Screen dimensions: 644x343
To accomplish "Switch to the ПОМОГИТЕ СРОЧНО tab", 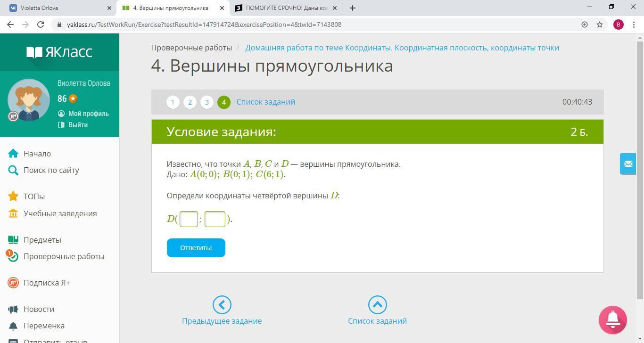I will click(285, 8).
